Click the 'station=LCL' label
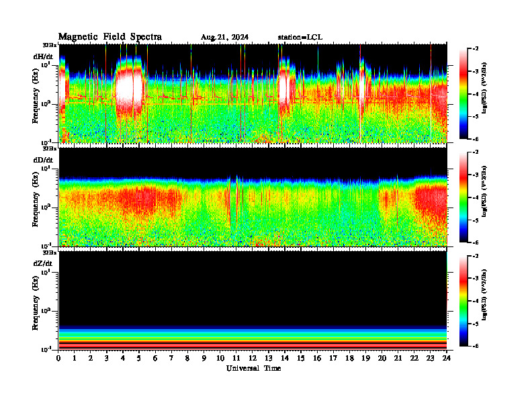Viewport: 532px width, 411px height. [300, 37]
